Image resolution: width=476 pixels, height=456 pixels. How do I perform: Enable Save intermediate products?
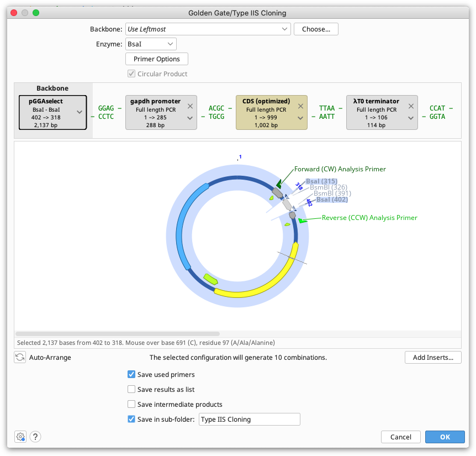pos(131,404)
